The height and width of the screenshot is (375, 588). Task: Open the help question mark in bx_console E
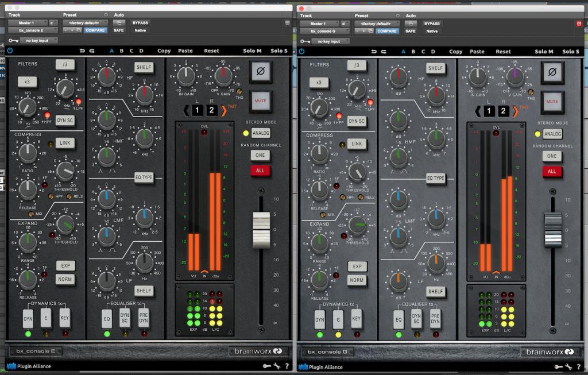(x=287, y=366)
